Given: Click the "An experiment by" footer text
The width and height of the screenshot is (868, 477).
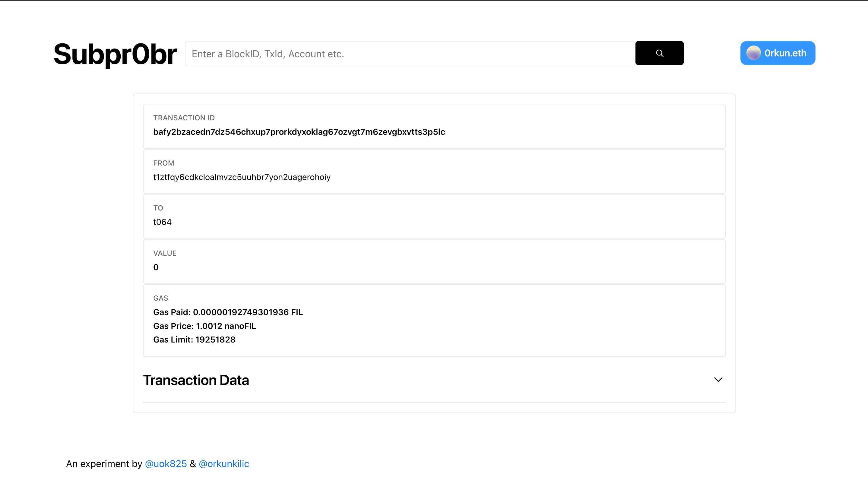Looking at the screenshot, I should pos(104,464).
